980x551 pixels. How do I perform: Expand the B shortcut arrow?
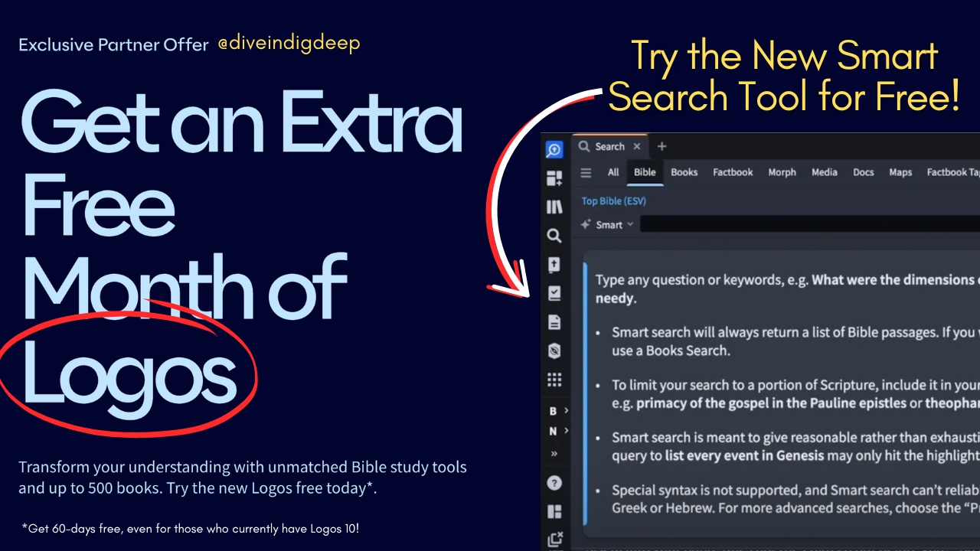[567, 411]
